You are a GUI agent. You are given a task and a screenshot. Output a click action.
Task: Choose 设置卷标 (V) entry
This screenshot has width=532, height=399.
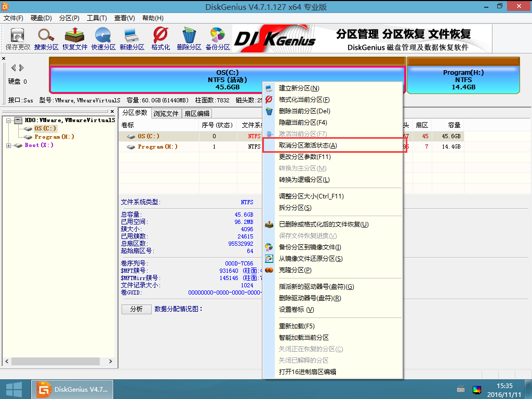(333, 310)
